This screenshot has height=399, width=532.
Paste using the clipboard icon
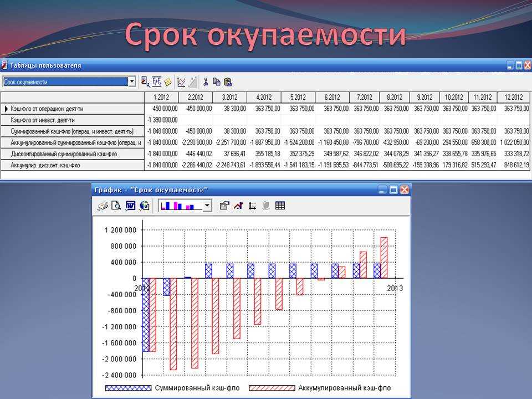point(227,81)
